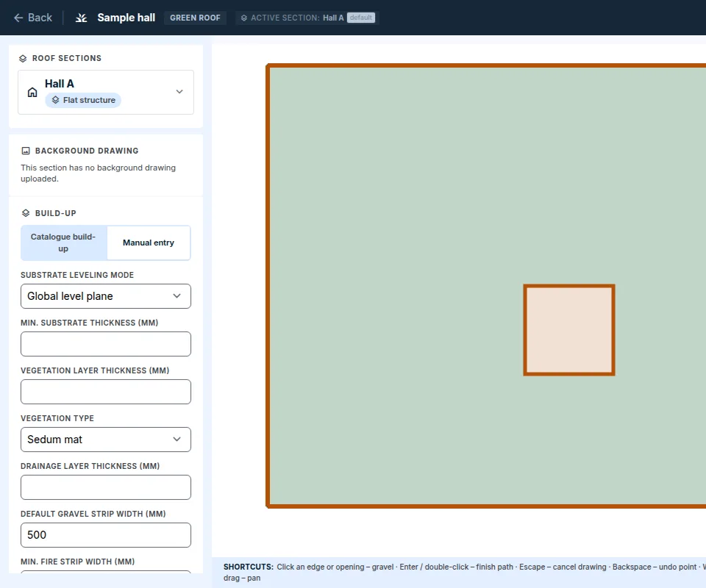The width and height of the screenshot is (706, 588).
Task: Focus the Min. substrate thickness field
Action: pyautogui.click(x=106, y=344)
